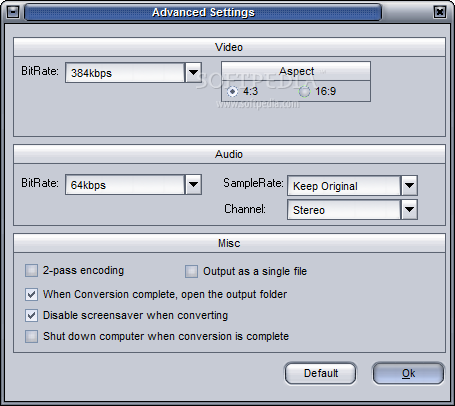The width and height of the screenshot is (455, 406).
Task: Enable 2-pass encoding checkbox
Action: (31, 270)
